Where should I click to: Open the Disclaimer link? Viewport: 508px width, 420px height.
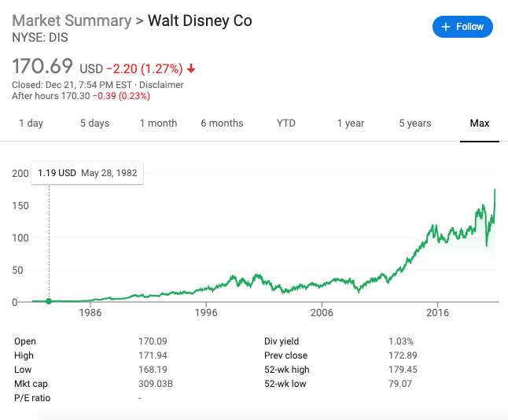[x=161, y=85]
